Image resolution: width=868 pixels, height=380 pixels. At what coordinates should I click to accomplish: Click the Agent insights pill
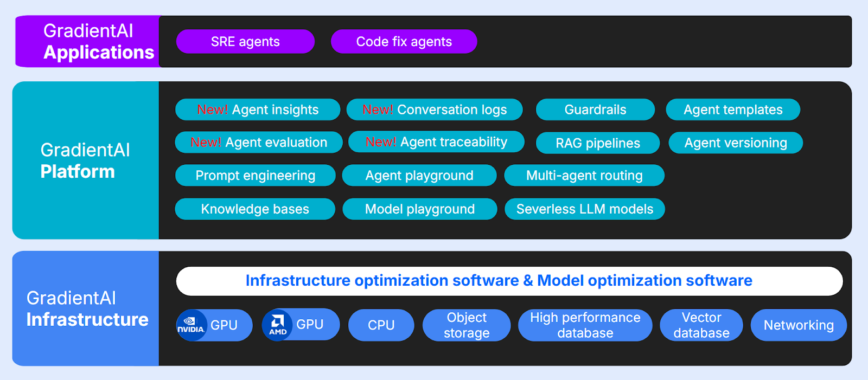coord(258,110)
